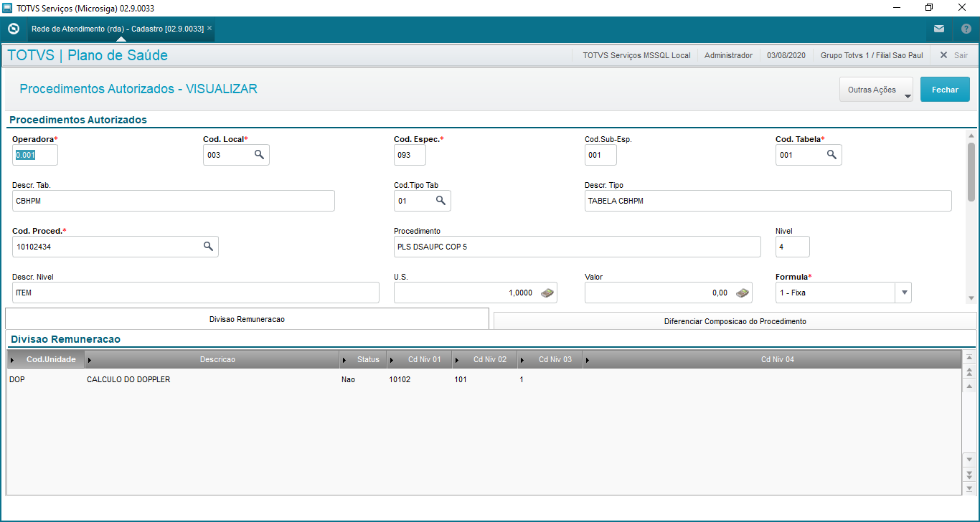
Task: Click the Cod.Sub-Esp. field
Action: coord(600,155)
